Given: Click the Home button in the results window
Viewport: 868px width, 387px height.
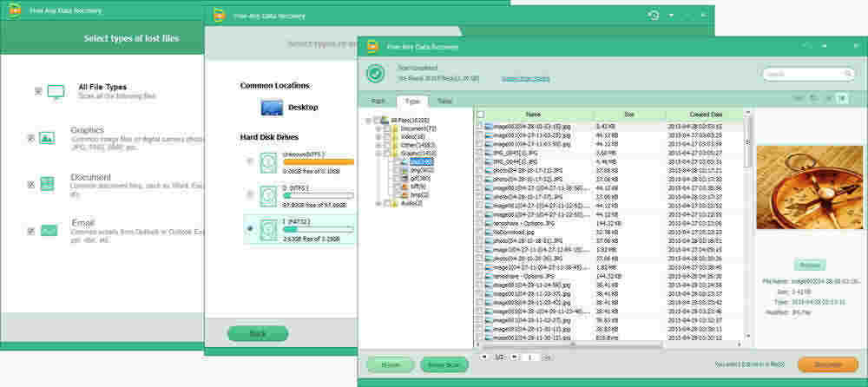Looking at the screenshot, I should (x=391, y=364).
